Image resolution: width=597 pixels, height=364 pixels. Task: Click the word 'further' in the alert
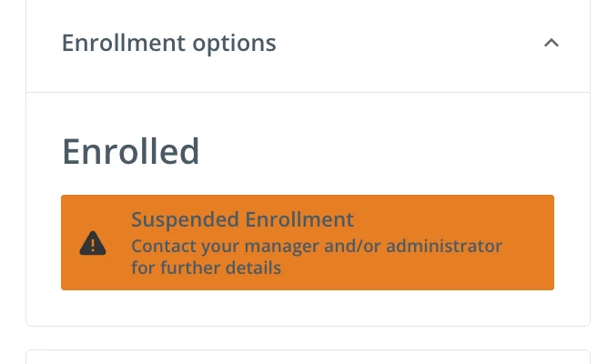coord(190,268)
